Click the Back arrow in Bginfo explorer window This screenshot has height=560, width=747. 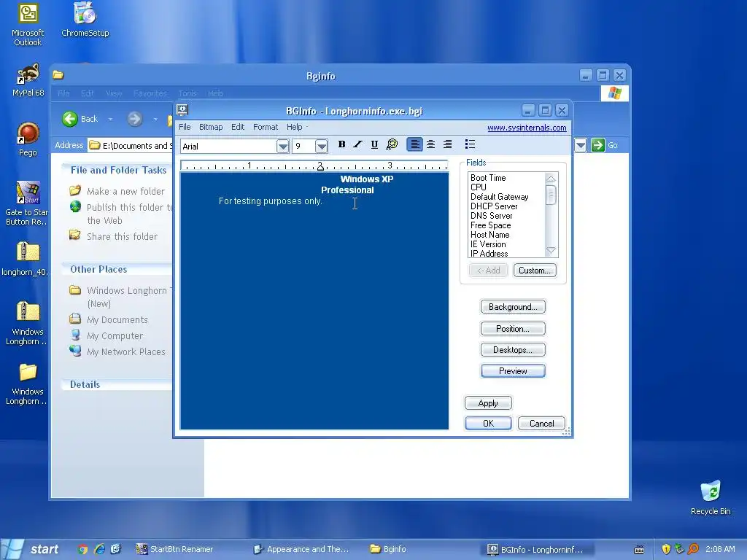[70, 119]
